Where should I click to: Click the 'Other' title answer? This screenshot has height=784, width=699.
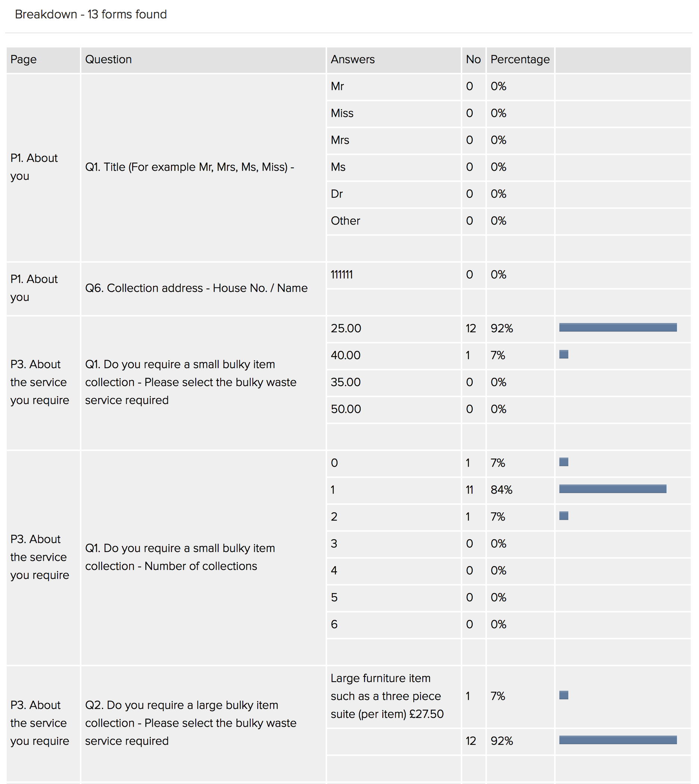(x=345, y=220)
